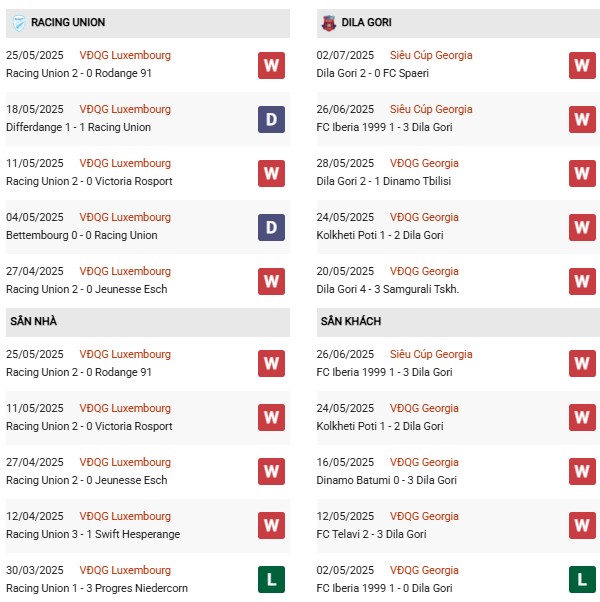This screenshot has height=602, width=600.
Task: Open Siêu Cúp Georgia link dated 02/07/2025
Action: pyautogui.click(x=432, y=55)
